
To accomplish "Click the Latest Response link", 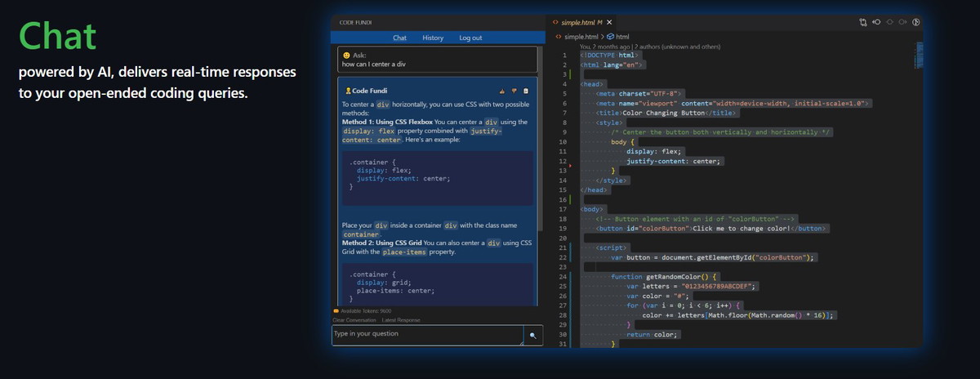I will pos(401,320).
